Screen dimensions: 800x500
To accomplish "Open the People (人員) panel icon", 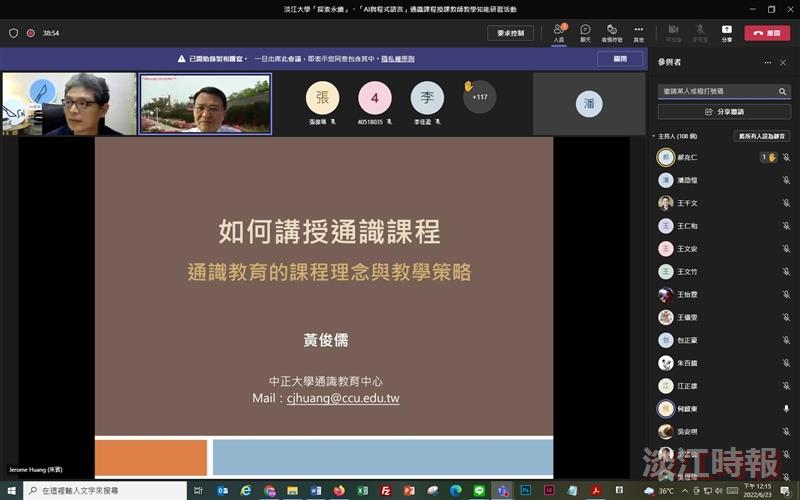I will pos(559,33).
